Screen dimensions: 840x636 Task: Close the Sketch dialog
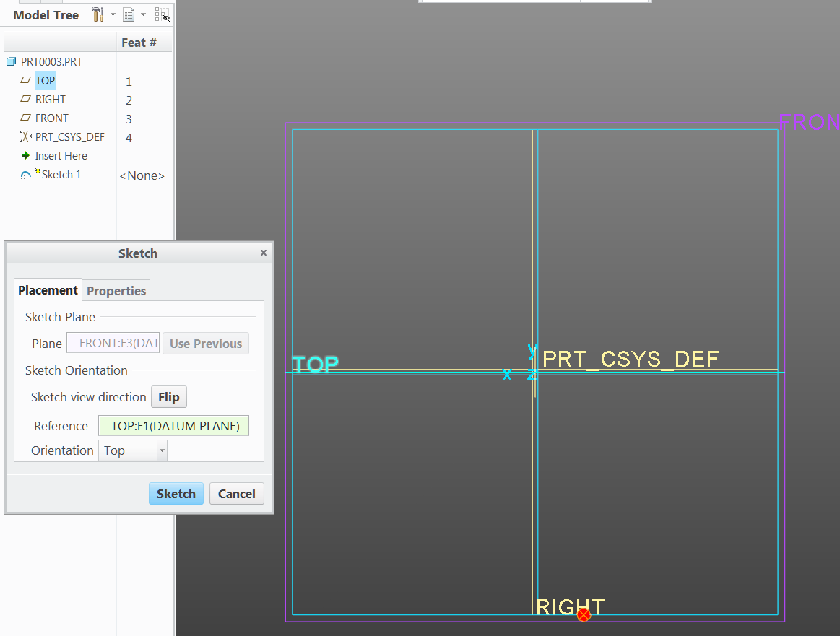click(x=264, y=253)
